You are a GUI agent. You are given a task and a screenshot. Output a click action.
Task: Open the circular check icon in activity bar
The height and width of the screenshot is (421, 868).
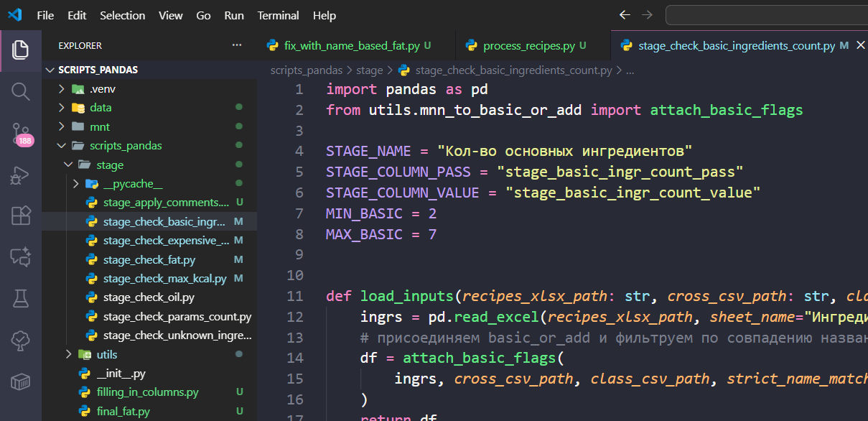pyautogui.click(x=21, y=339)
